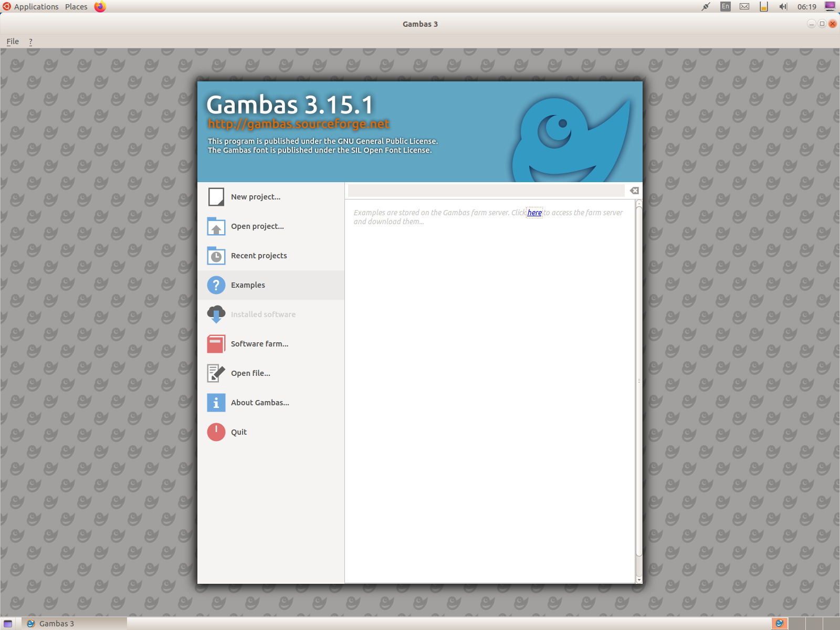Click the volume icon in the top panel
The height and width of the screenshot is (630, 840).
click(x=782, y=6)
